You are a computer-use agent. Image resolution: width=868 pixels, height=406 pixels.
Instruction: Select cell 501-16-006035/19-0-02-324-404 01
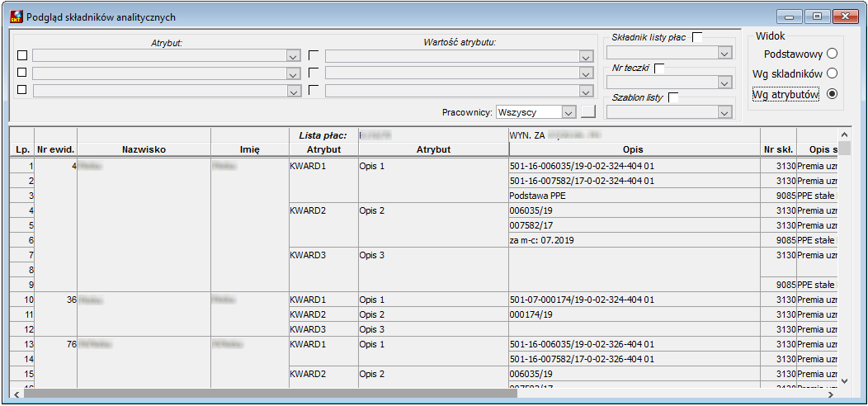pyautogui.click(x=634, y=166)
